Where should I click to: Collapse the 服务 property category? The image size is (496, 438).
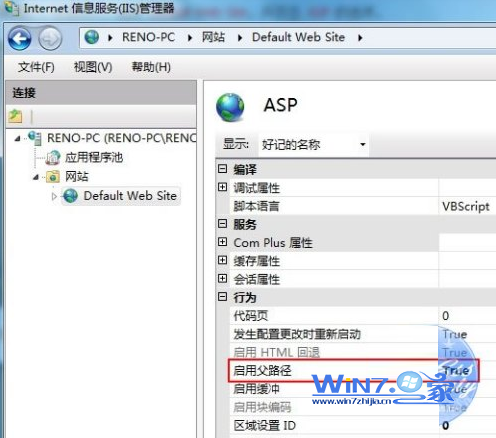222,223
